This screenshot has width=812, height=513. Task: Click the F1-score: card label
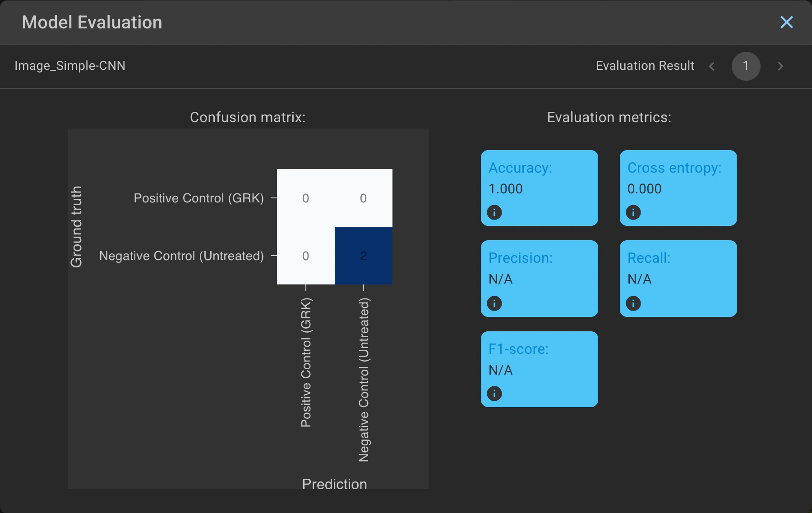[519, 349]
